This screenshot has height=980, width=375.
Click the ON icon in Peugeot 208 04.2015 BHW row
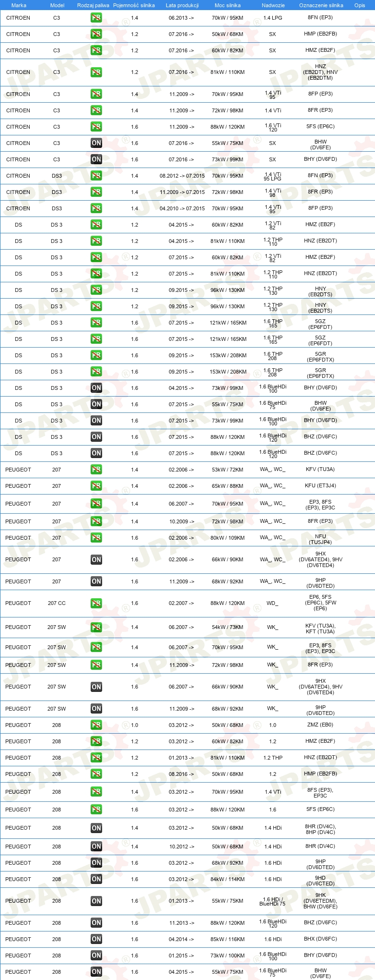coord(96,972)
